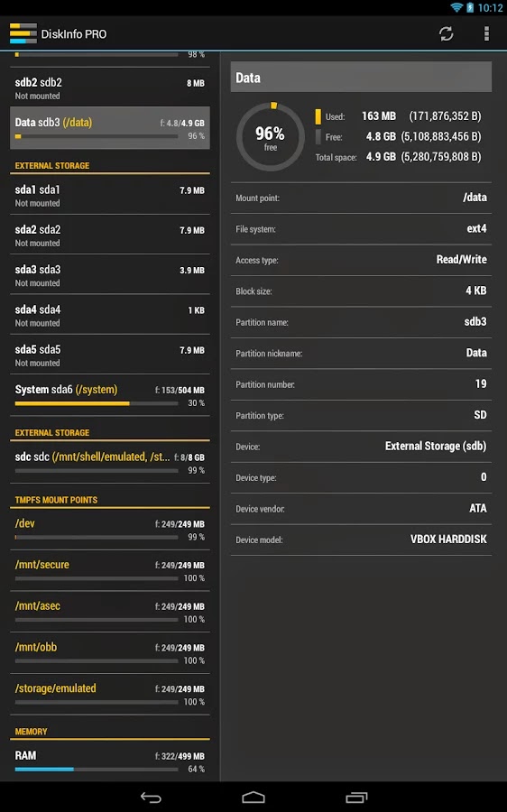Click the 96% free circular usage chart
Screen dimensions: 507x812
[x=271, y=137]
